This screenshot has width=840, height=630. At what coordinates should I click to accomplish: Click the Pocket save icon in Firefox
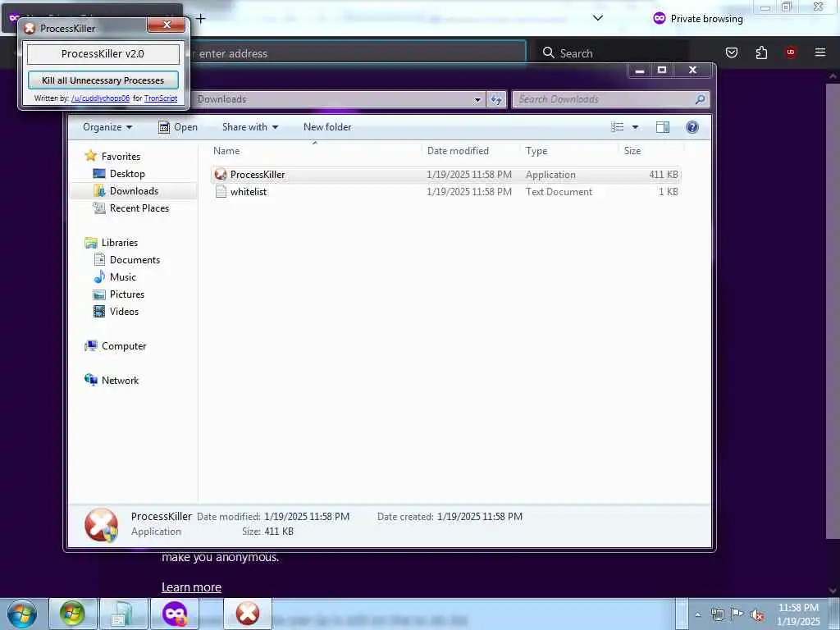point(731,52)
